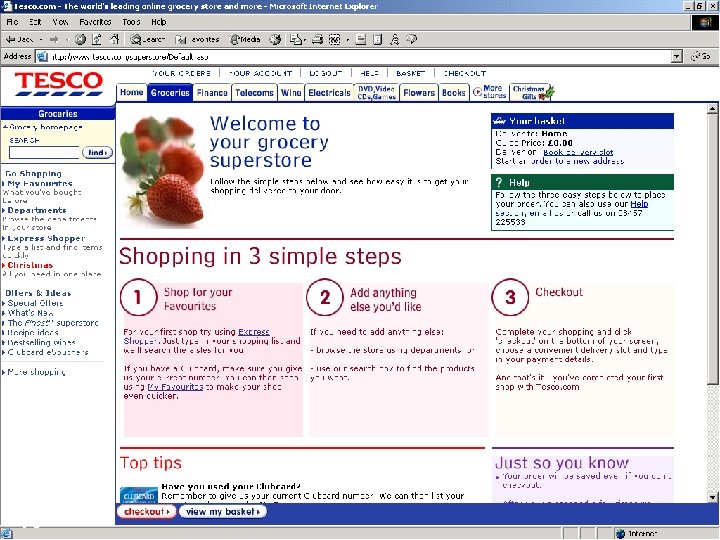This screenshot has width=720, height=540.
Task: Switch to the Flowers tab
Action: pos(419,92)
